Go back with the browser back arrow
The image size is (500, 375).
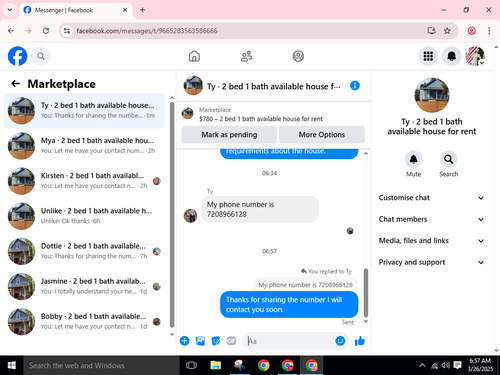click(11, 31)
